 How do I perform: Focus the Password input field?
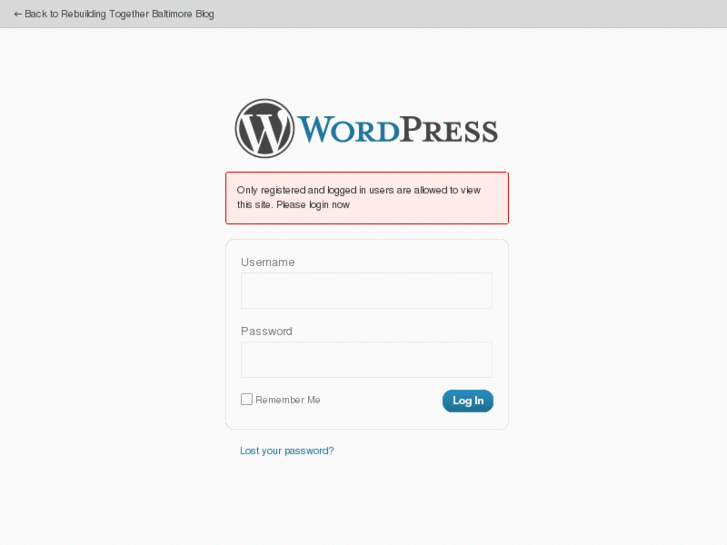[366, 360]
